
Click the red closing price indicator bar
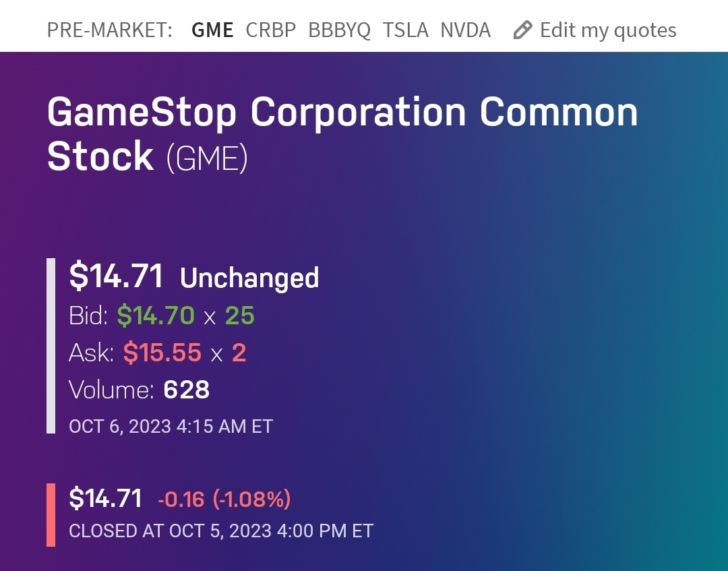pyautogui.click(x=51, y=514)
